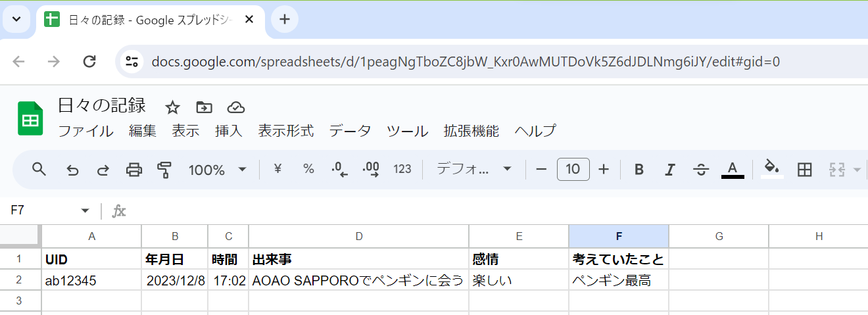Open the fill color picker
Image resolution: width=868 pixels, height=315 pixels.
pyautogui.click(x=773, y=169)
